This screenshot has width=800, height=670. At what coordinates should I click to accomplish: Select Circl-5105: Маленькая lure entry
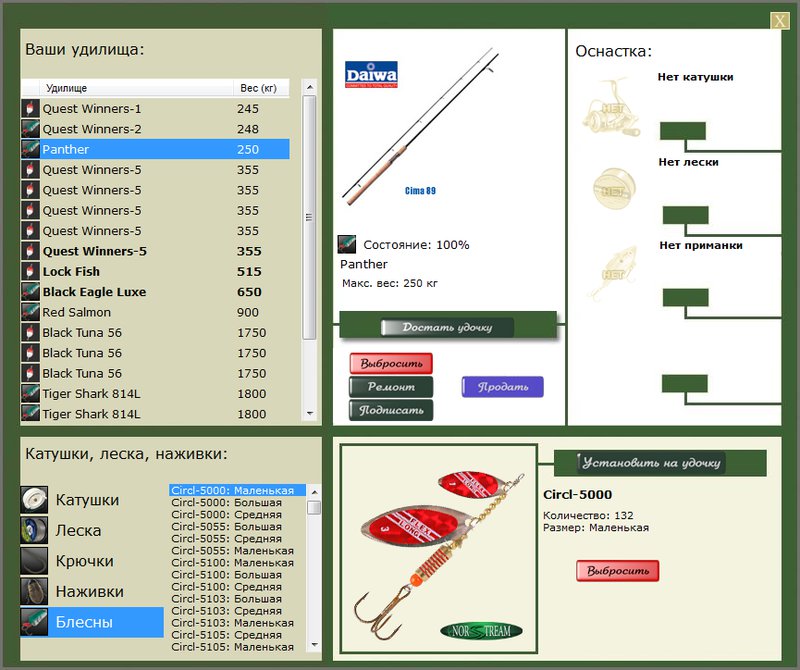(237, 647)
